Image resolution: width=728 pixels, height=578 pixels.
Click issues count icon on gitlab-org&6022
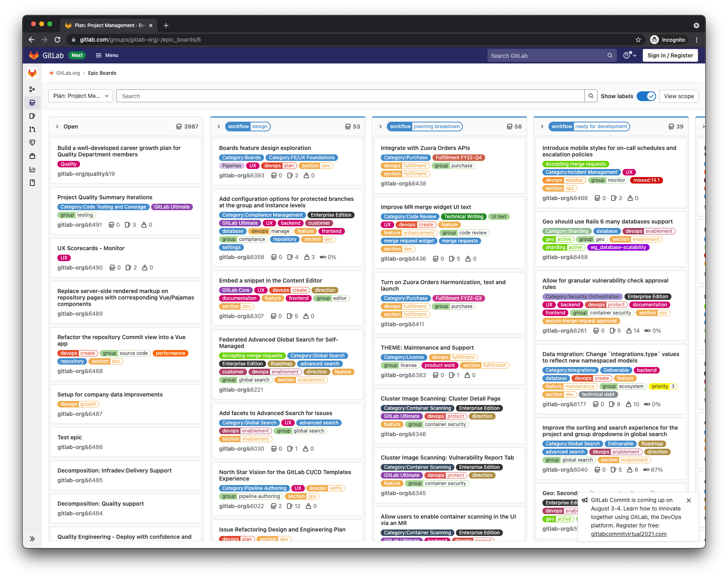click(x=289, y=506)
